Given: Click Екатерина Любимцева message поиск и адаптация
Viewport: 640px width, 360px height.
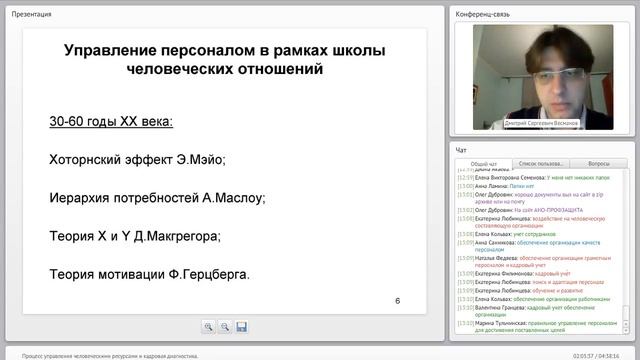Looking at the screenshot, I should (x=531, y=282).
